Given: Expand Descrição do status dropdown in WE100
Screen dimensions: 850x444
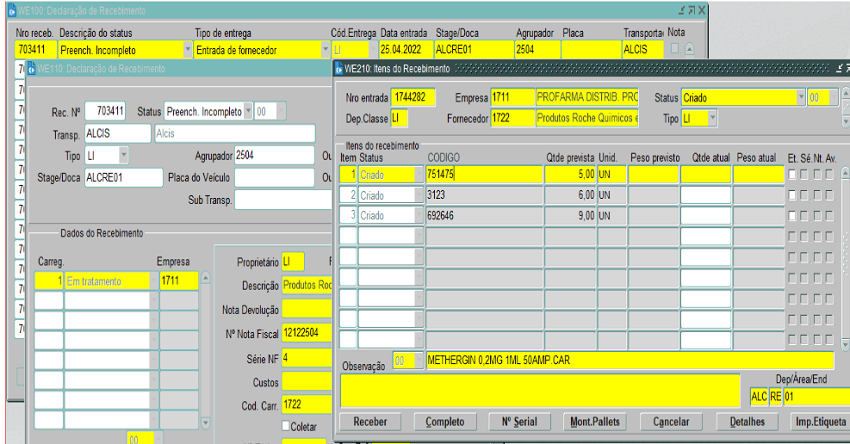Looking at the screenshot, I should coord(187,48).
